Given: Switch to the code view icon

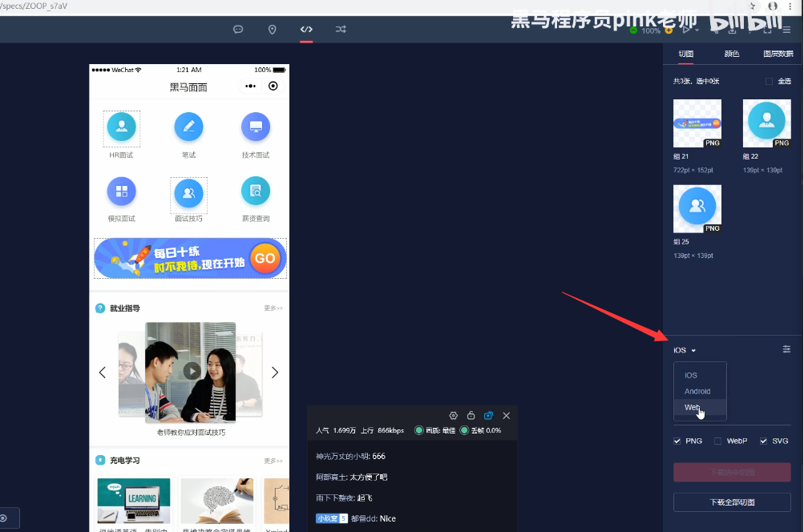Looking at the screenshot, I should pyautogui.click(x=306, y=29).
